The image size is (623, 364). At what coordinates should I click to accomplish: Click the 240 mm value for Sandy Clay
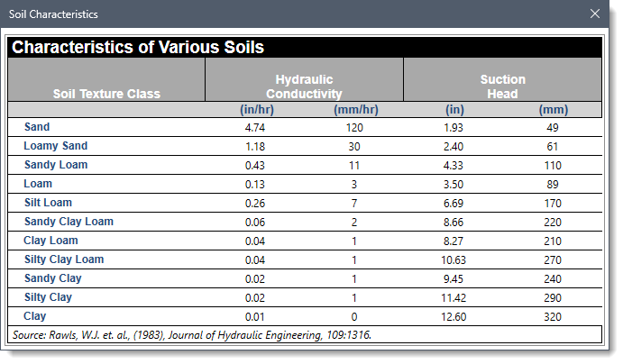click(553, 279)
